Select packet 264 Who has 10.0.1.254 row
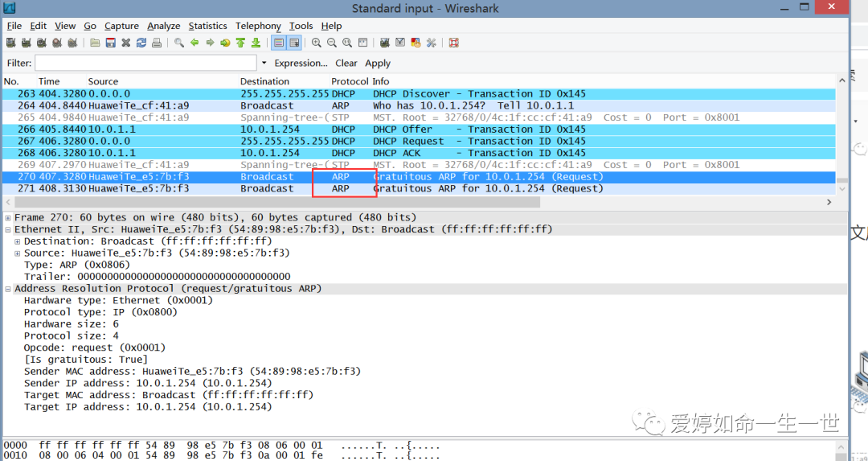Screen dimensions: 868x461 (419, 105)
